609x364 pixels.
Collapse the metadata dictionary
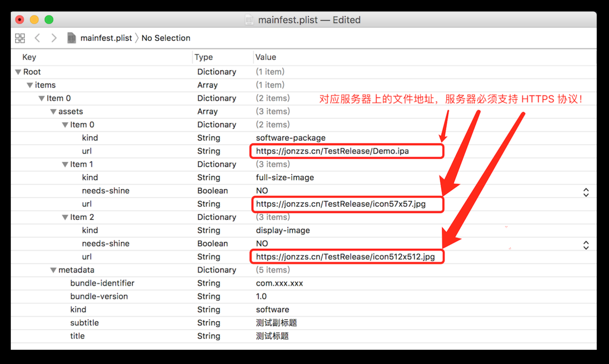click(53, 269)
